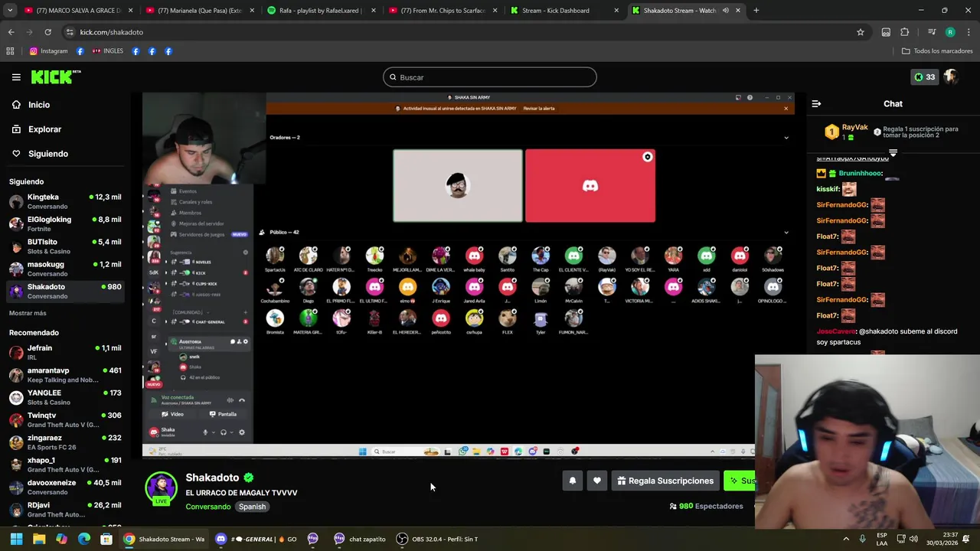980x551 pixels.
Task: Open Siguiendo in the sidebar
Action: point(48,154)
